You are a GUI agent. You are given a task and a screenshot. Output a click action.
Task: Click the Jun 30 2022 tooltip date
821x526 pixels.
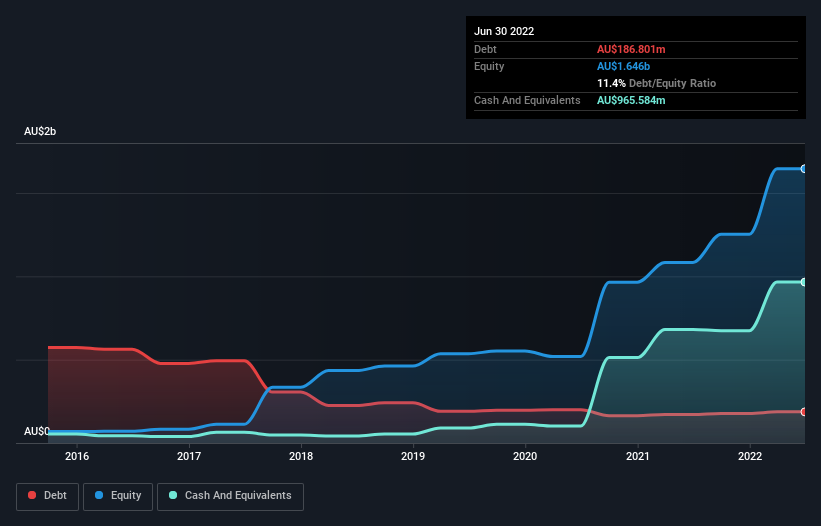[504, 31]
